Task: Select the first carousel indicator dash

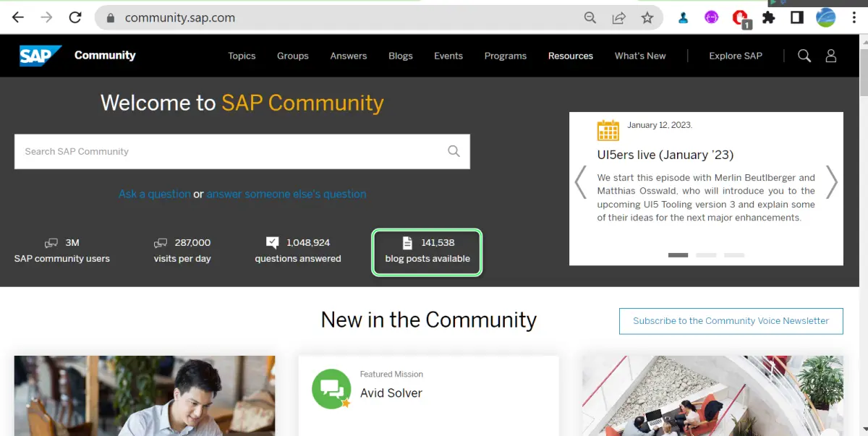Action: (x=678, y=255)
